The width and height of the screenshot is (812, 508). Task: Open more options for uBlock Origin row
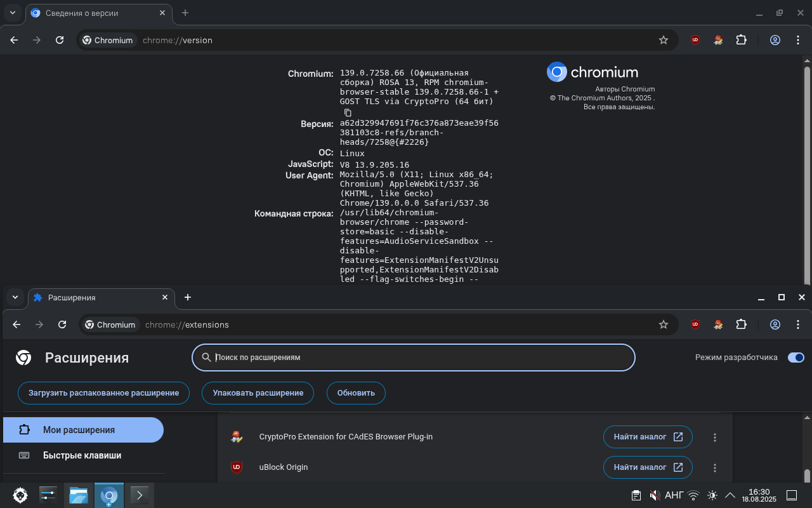pos(715,467)
